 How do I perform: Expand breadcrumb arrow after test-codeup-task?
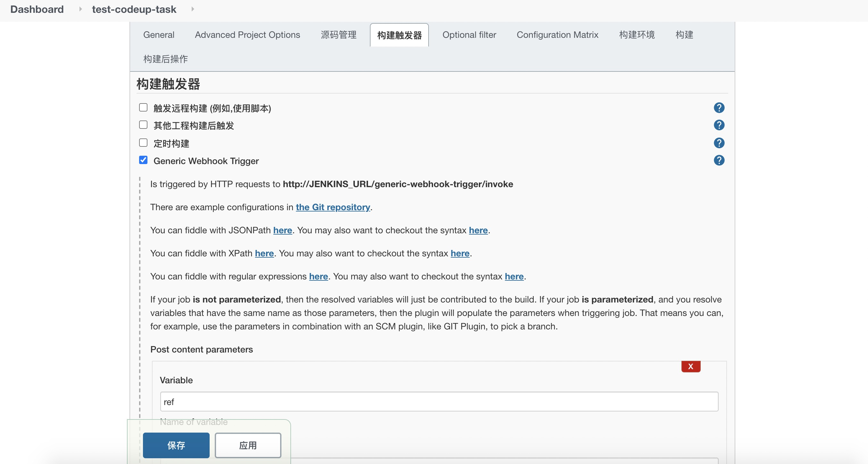click(x=193, y=9)
